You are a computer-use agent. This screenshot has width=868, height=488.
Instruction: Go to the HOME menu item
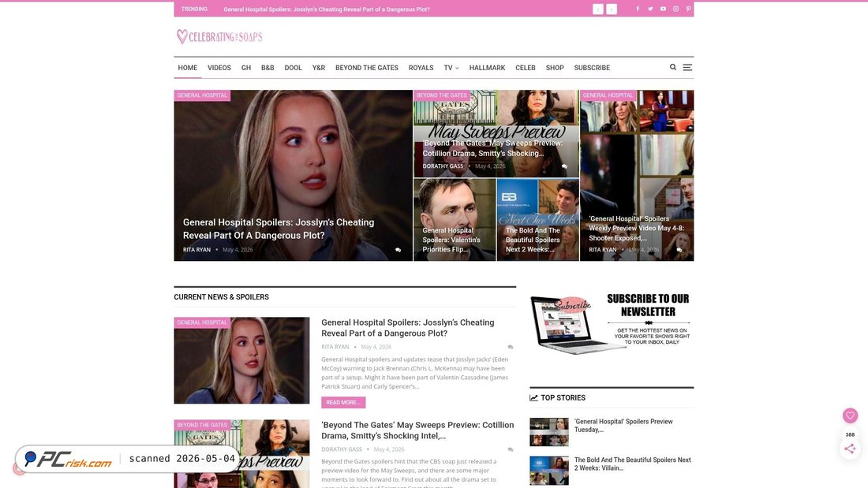click(188, 68)
